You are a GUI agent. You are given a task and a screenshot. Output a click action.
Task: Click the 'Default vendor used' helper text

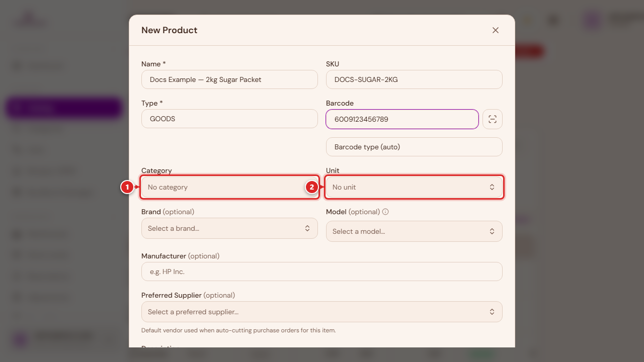click(238, 330)
